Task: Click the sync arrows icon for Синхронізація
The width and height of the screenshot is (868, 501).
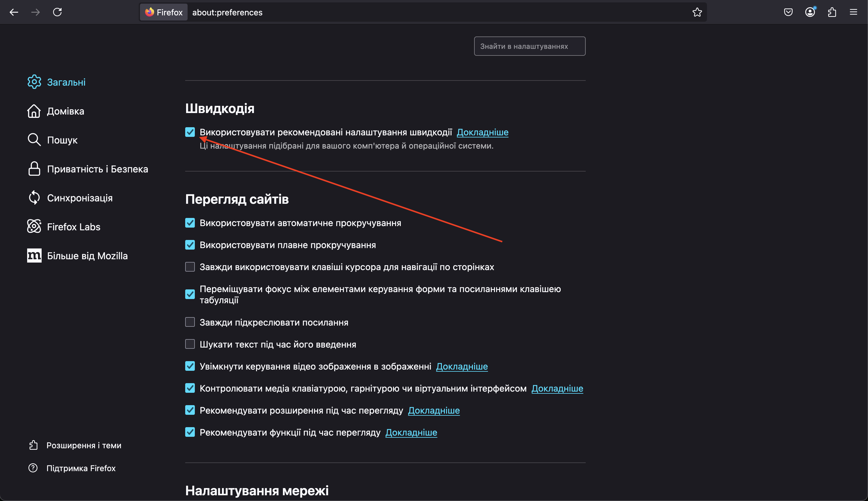Action: 34,197
